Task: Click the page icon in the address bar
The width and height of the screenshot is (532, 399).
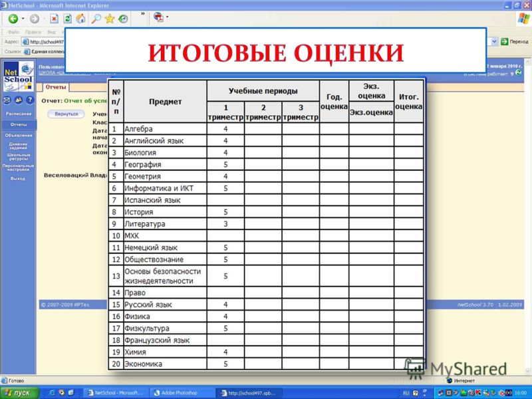Action: pyautogui.click(x=25, y=42)
